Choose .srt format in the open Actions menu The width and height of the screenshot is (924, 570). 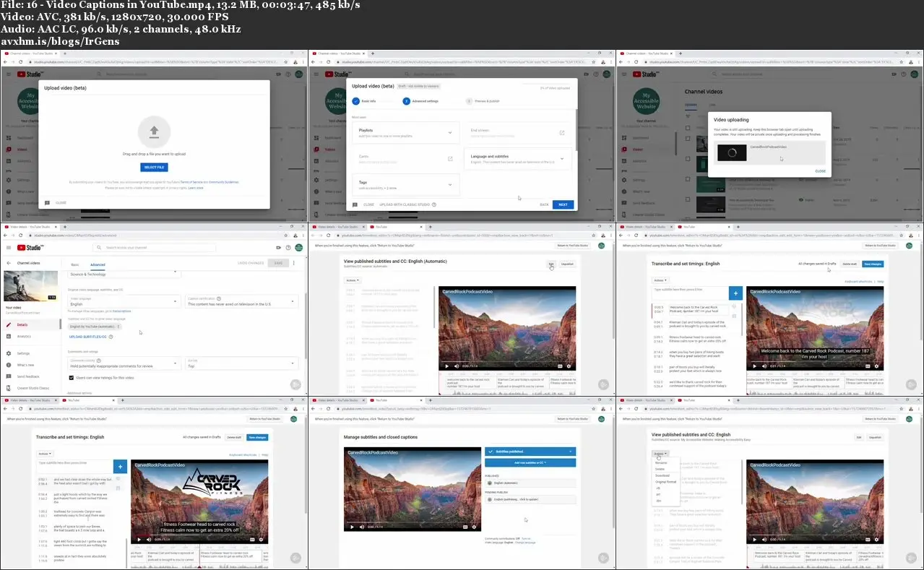point(658,494)
